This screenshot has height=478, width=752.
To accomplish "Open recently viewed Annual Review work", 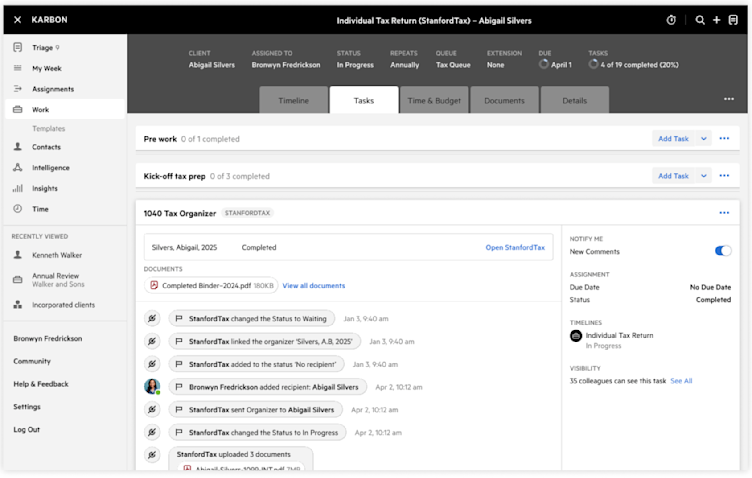I will click(x=58, y=280).
